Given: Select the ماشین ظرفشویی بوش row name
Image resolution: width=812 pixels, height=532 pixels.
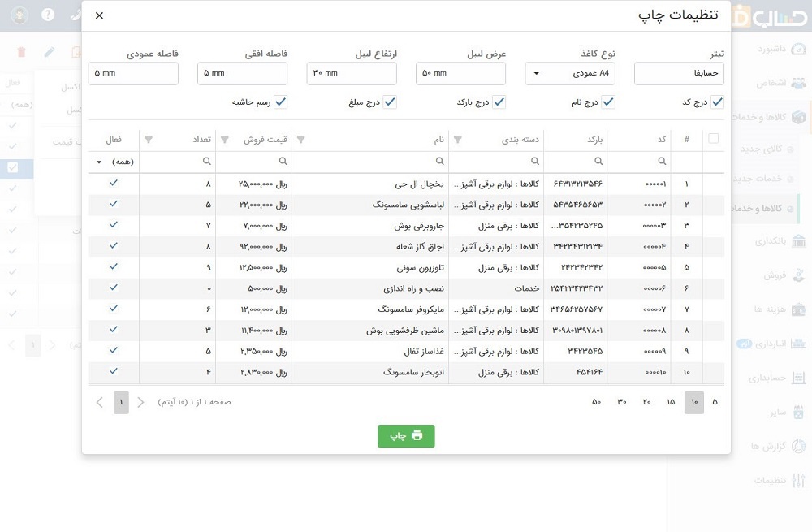Looking at the screenshot, I should 405,331.
